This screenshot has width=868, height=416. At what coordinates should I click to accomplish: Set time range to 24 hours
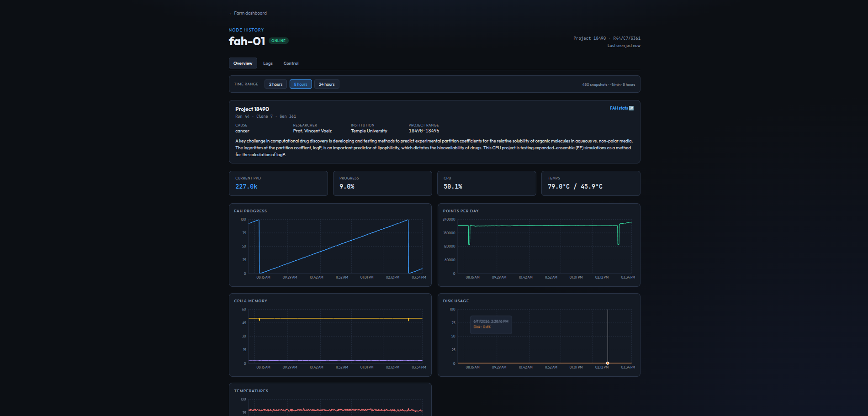point(327,84)
